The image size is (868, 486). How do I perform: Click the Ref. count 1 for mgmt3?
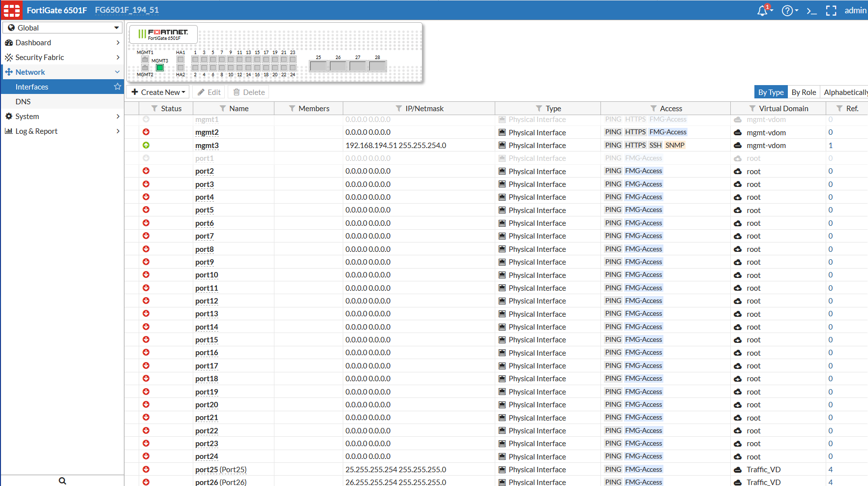(831, 145)
